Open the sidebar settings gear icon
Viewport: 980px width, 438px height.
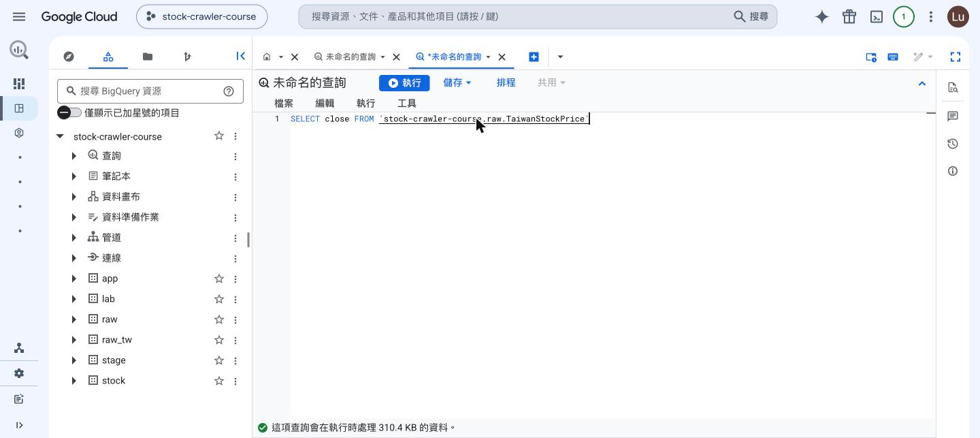tap(19, 373)
